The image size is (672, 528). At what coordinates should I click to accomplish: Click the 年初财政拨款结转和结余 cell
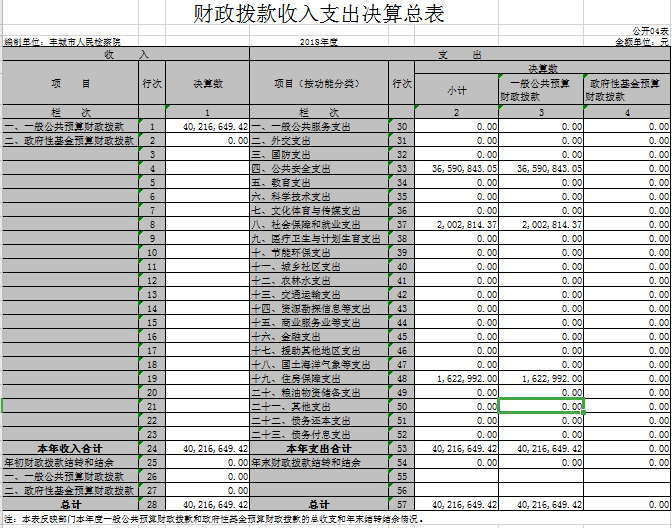[70, 462]
